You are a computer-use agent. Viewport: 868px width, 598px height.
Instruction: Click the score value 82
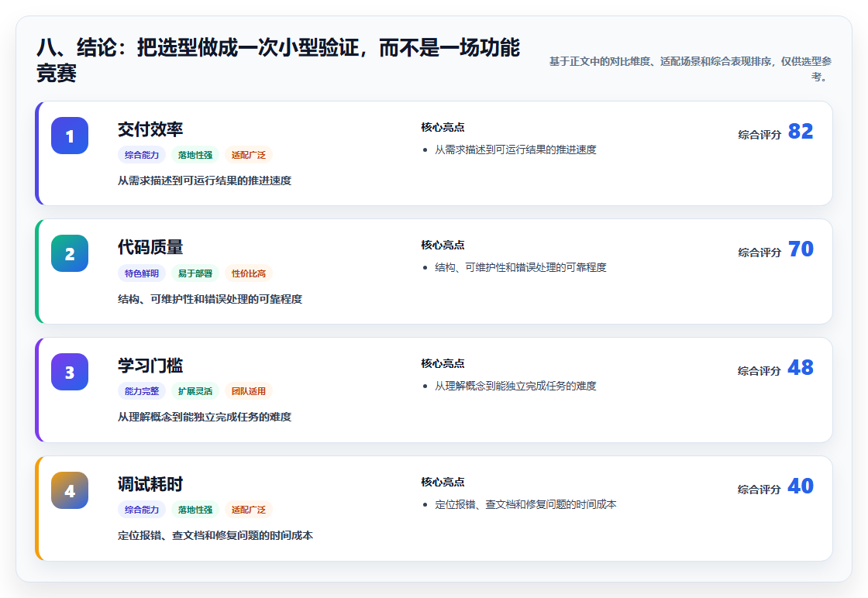[x=801, y=132]
